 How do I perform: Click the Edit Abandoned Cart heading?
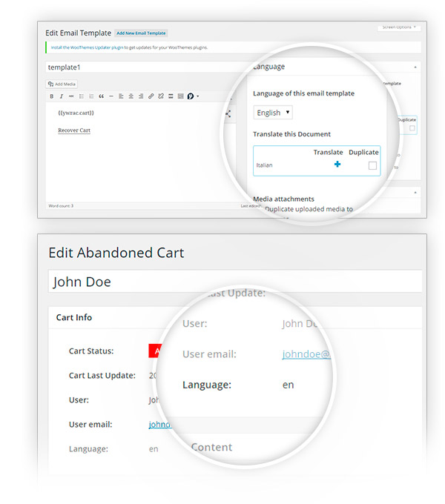pos(116,253)
